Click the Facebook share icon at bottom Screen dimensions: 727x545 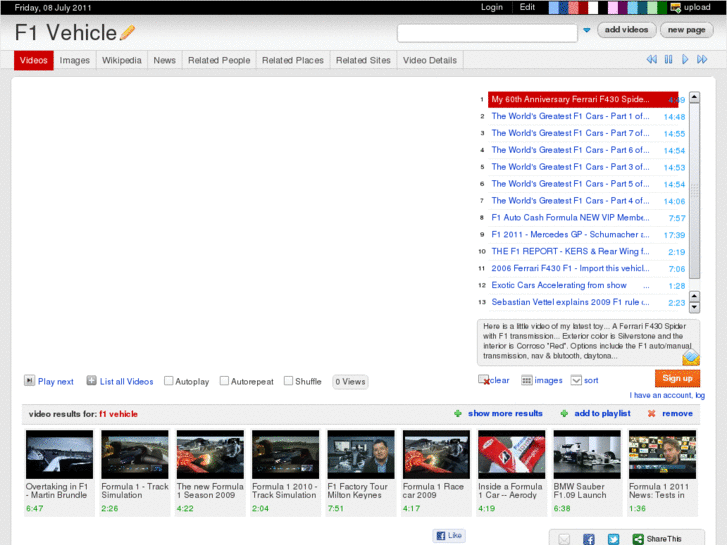pos(589,539)
